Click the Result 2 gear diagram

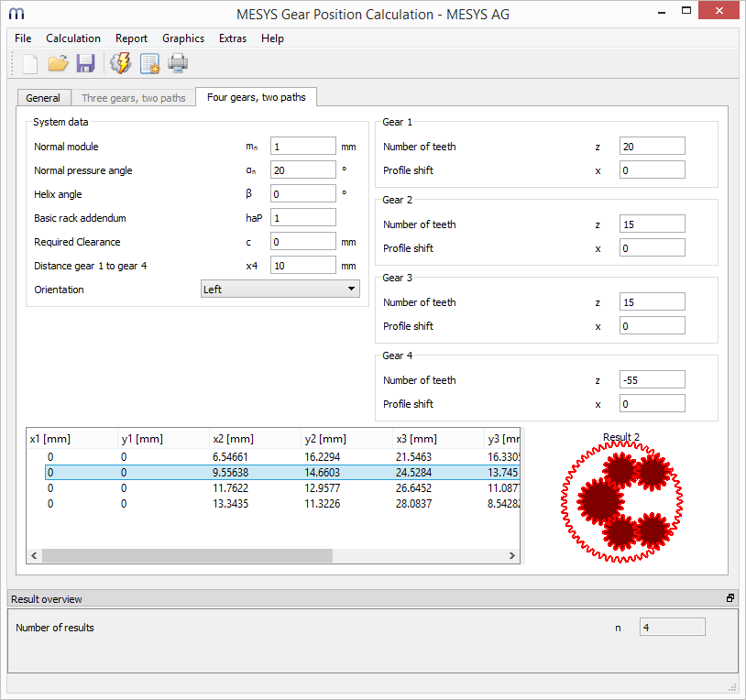point(621,500)
